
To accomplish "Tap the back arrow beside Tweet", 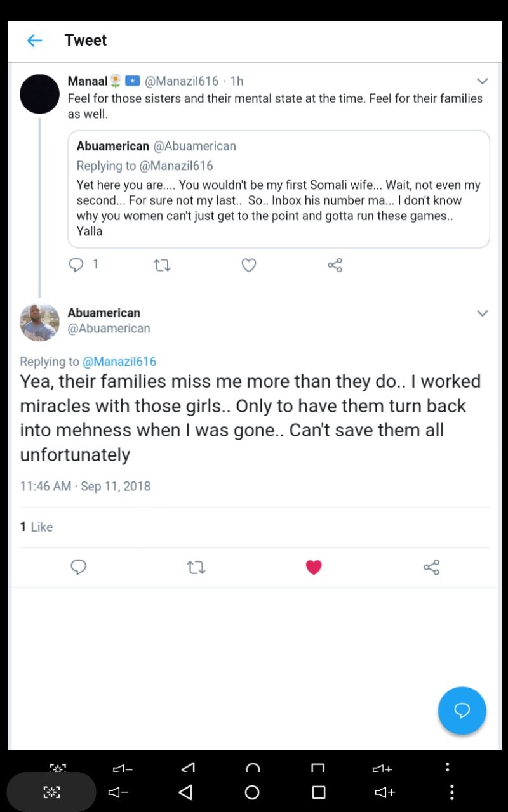I will [x=34, y=41].
